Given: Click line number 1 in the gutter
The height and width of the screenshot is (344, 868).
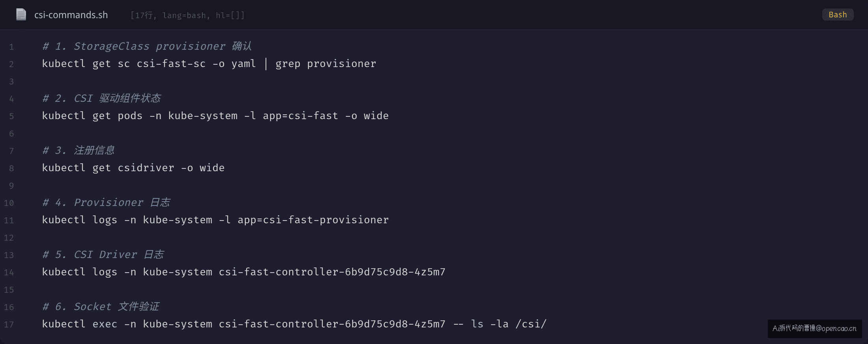Looking at the screenshot, I should (x=11, y=47).
